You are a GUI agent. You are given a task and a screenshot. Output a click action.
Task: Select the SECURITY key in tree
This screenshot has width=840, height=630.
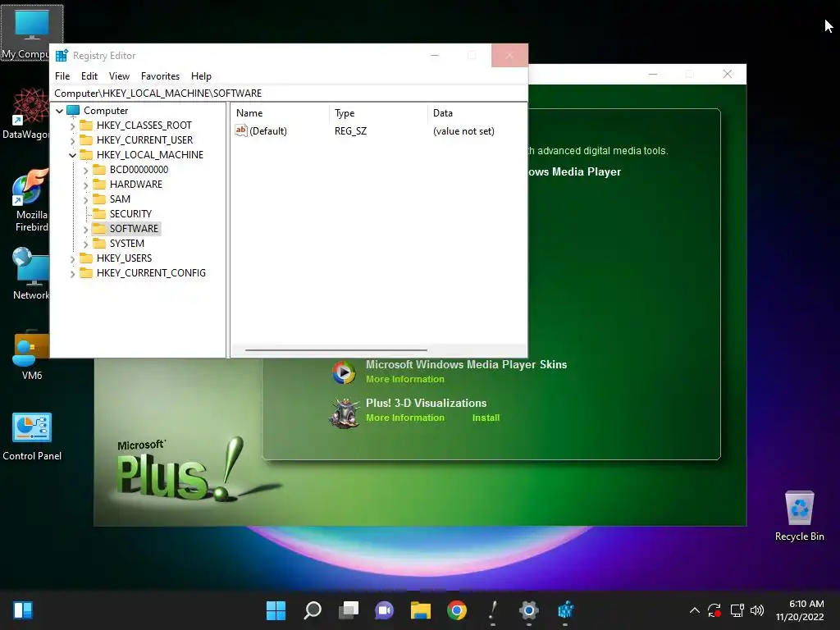(x=130, y=214)
